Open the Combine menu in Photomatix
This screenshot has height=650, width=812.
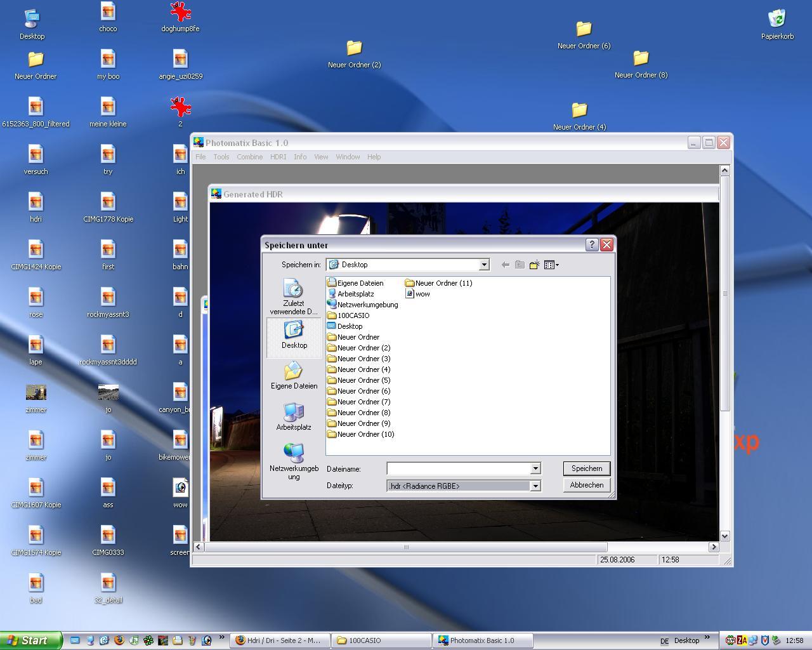pos(250,157)
